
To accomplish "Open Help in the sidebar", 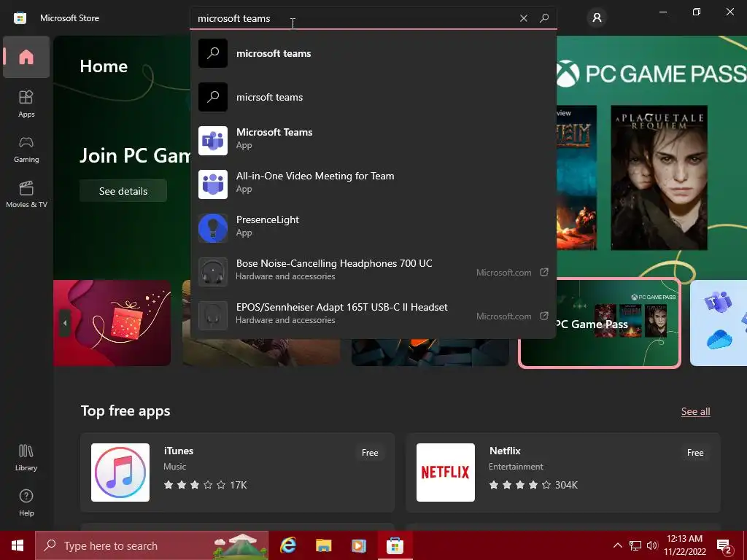I will tap(26, 503).
